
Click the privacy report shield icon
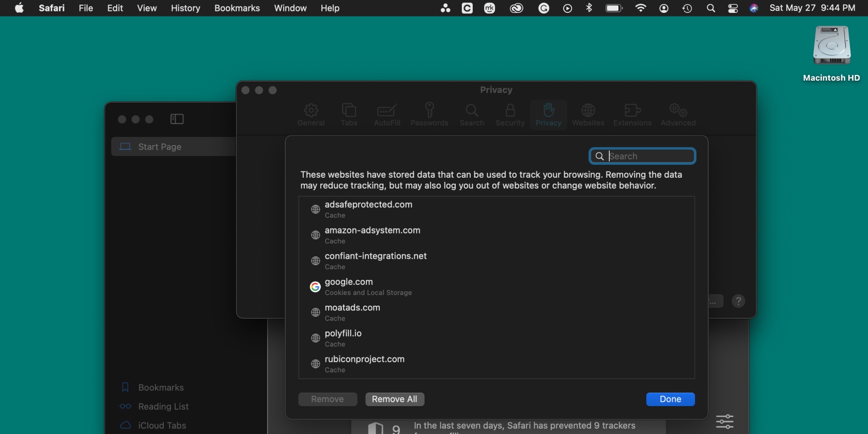(376, 429)
